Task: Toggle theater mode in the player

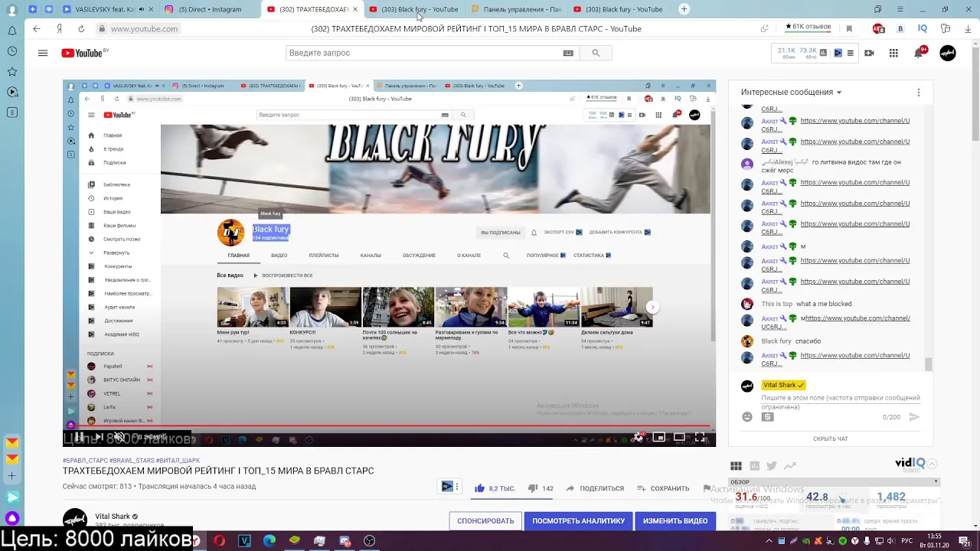Action: (x=679, y=437)
